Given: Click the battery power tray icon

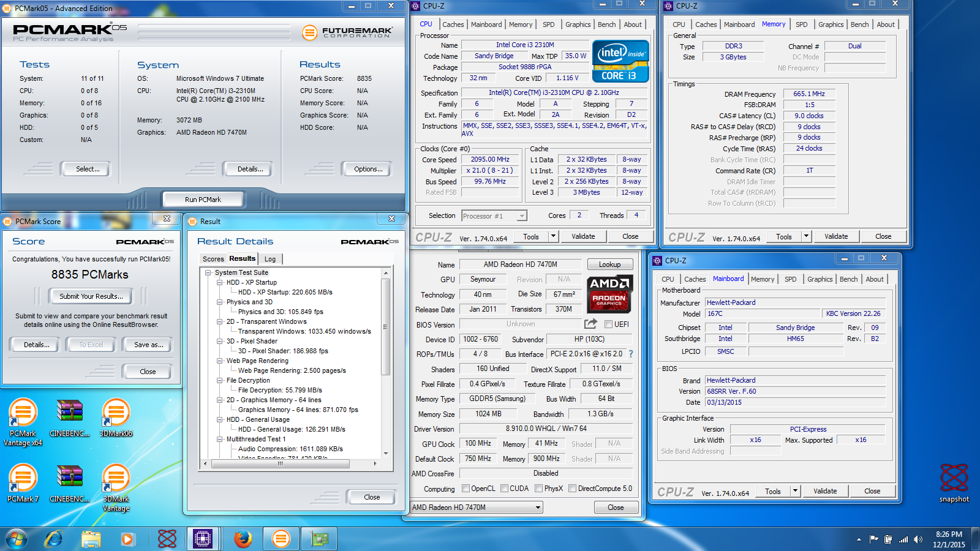Looking at the screenshot, I should [x=888, y=539].
